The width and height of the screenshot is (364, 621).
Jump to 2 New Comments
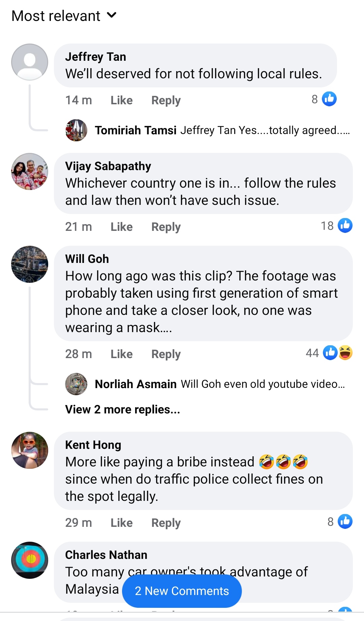coord(182,591)
